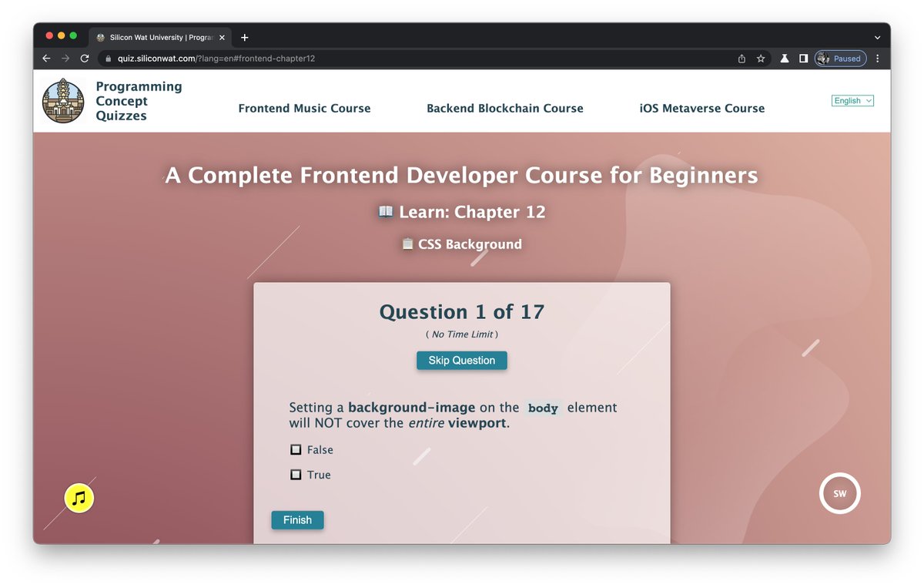The image size is (924, 588).
Task: Open the English language dropdown
Action: tap(852, 101)
